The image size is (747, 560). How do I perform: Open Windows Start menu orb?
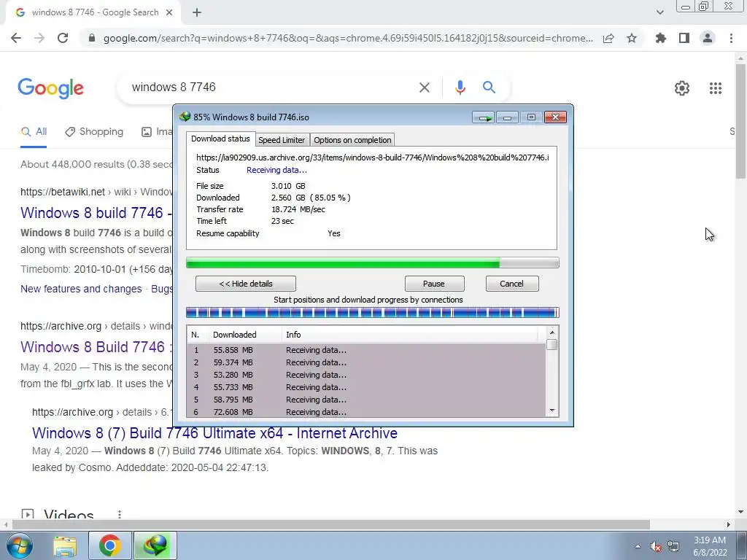[20, 545]
